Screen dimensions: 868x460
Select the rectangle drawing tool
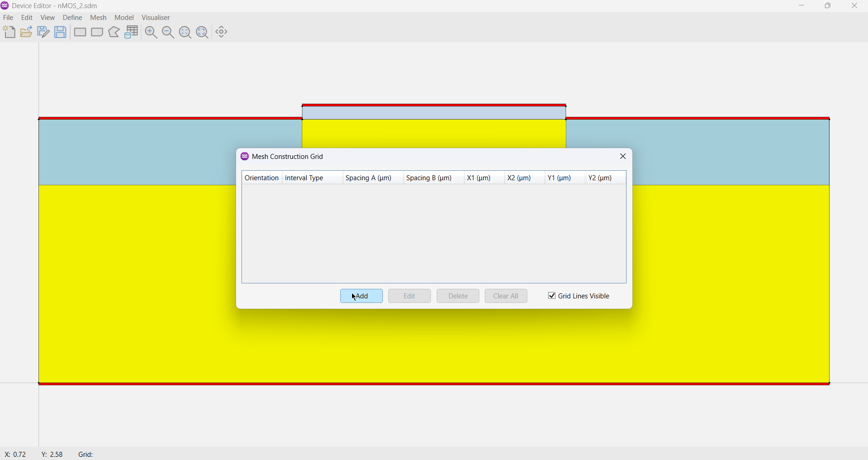pyautogui.click(x=80, y=32)
